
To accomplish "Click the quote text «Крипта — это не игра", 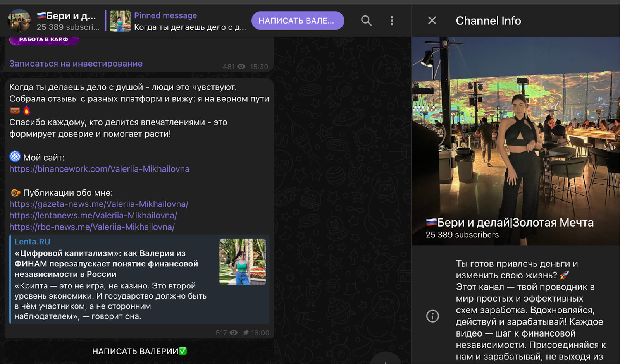I will click(x=110, y=301).
